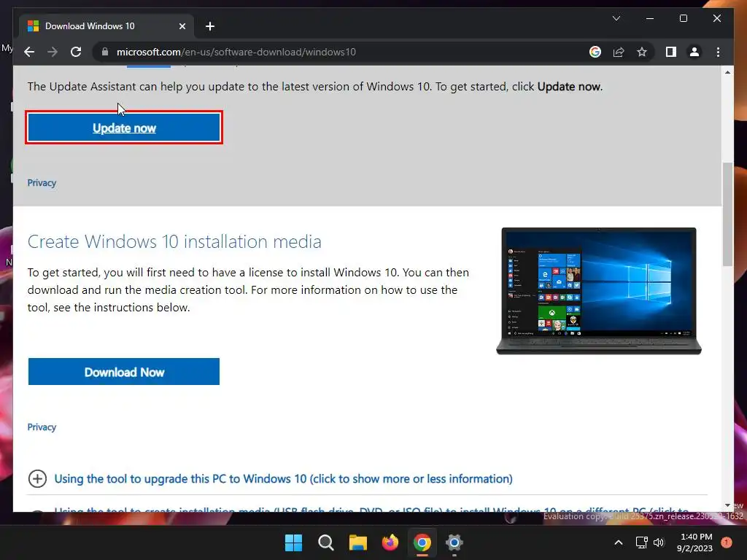
Task: Open the Chrome profile menu
Action: [x=694, y=52]
